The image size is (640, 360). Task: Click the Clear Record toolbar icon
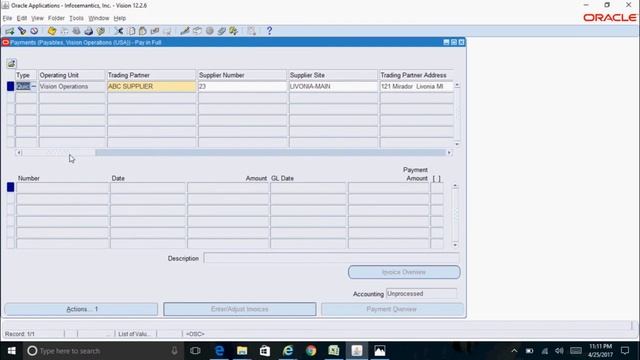click(x=155, y=31)
